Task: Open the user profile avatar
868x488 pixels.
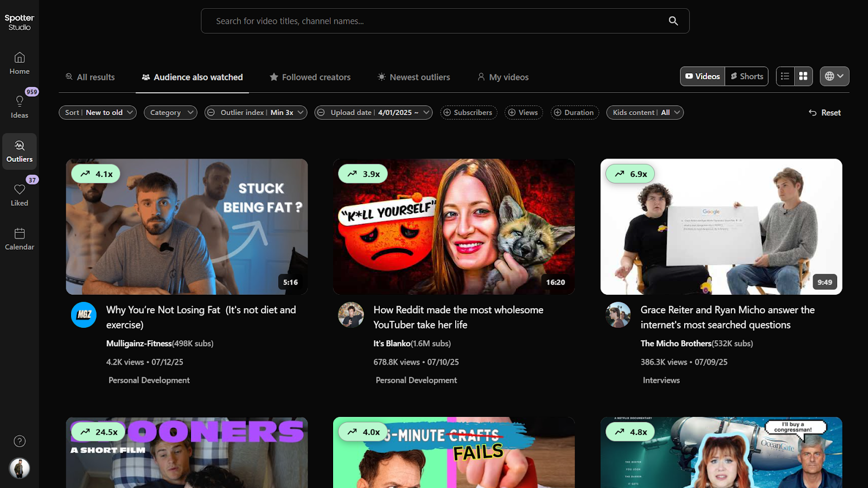Action: click(20, 468)
